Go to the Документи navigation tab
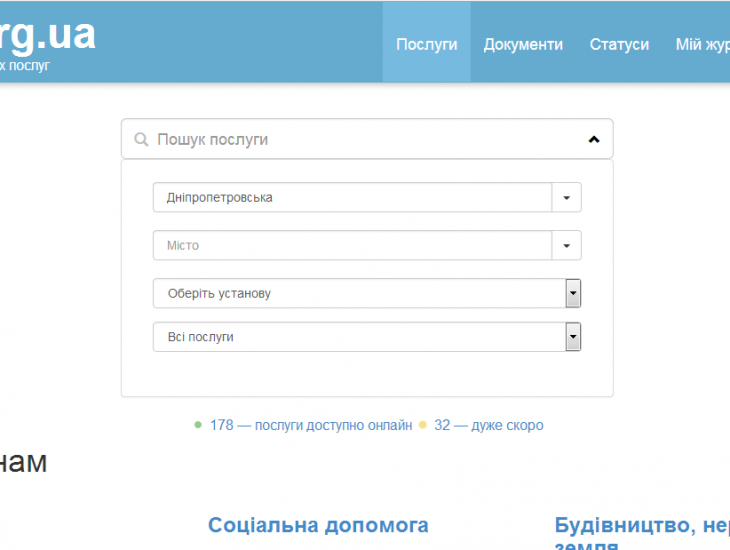The height and width of the screenshot is (550, 730). (x=523, y=44)
